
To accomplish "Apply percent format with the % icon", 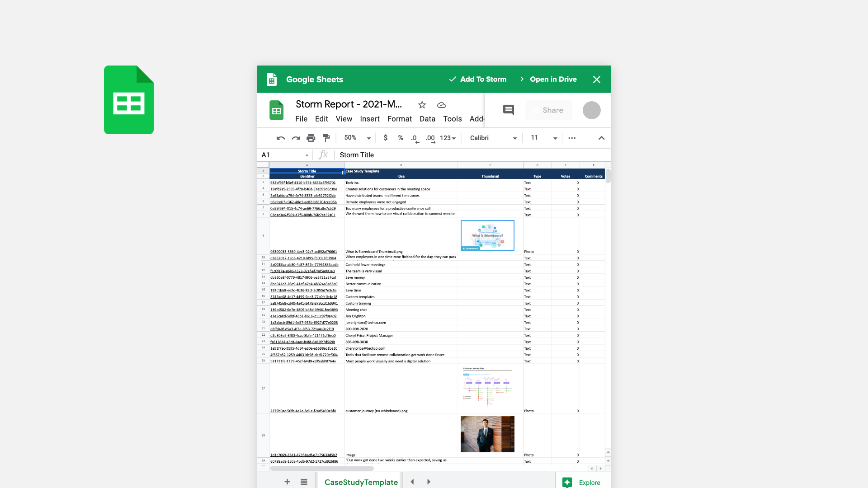I will click(x=401, y=138).
